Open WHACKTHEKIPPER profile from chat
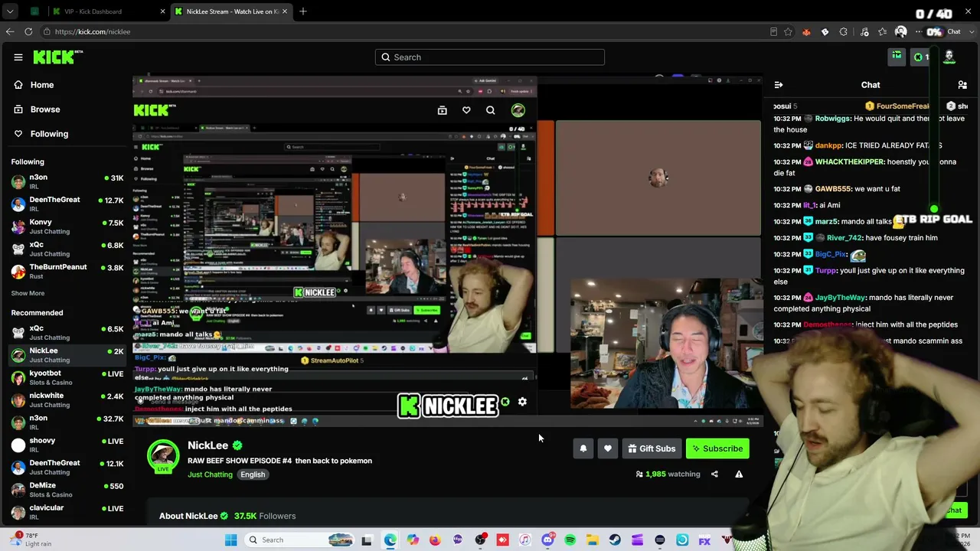980x551 pixels. coord(849,161)
